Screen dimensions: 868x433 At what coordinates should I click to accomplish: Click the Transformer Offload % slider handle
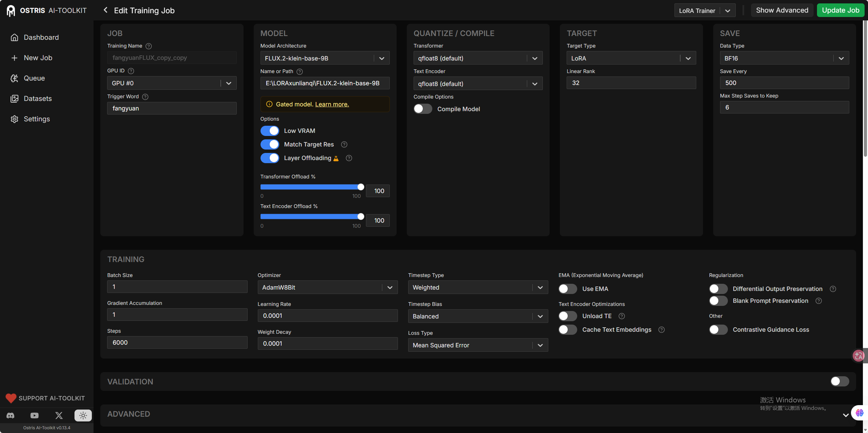(361, 187)
